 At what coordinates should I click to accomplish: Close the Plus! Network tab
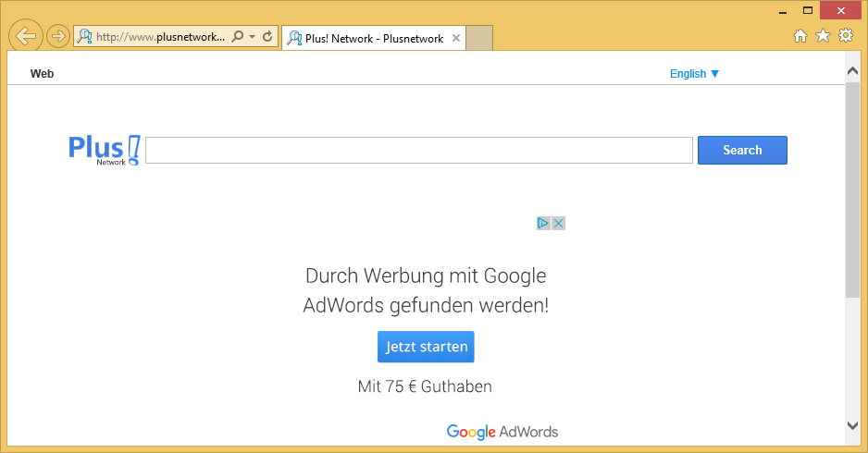point(456,38)
